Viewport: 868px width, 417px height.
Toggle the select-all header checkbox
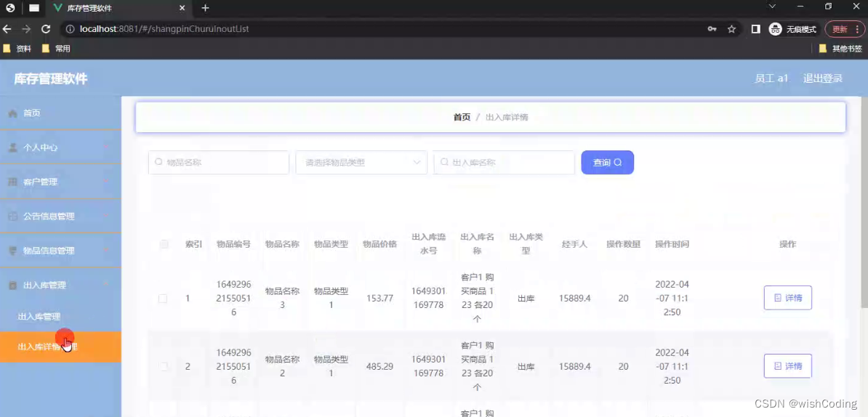click(x=164, y=244)
